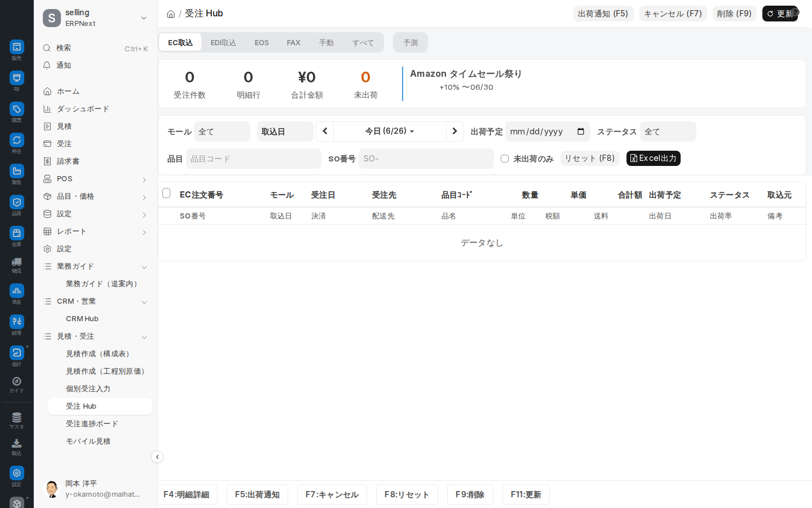The height and width of the screenshot is (508, 812).
Task: Open the ガイド compass icon
Action: click(16, 382)
